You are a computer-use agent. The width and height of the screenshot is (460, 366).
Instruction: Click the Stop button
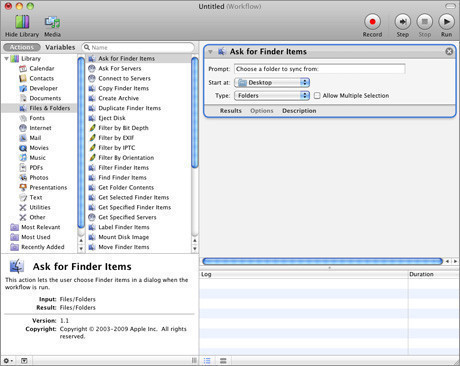[x=424, y=22]
